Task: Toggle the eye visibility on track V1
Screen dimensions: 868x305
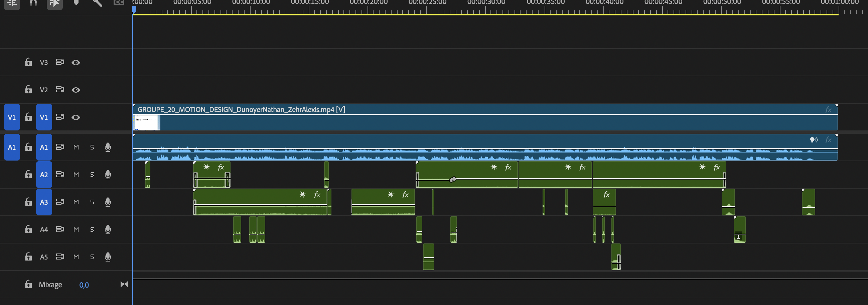Action: point(76,117)
